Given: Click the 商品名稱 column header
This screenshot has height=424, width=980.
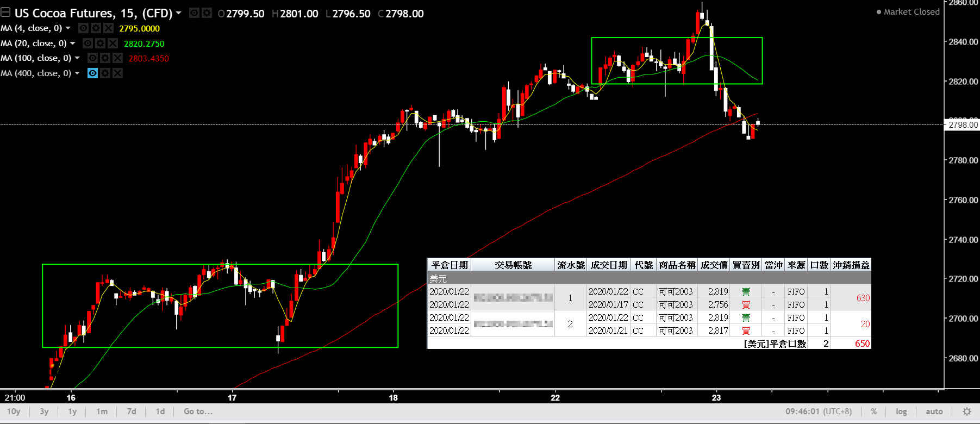Looking at the screenshot, I should (x=677, y=265).
